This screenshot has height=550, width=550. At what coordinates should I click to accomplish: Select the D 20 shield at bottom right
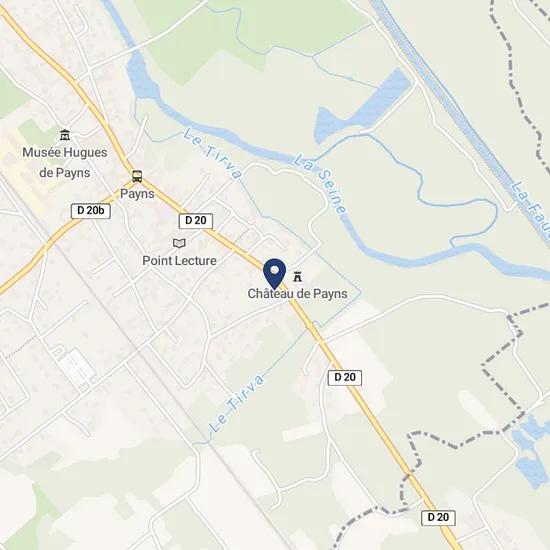pos(438,518)
